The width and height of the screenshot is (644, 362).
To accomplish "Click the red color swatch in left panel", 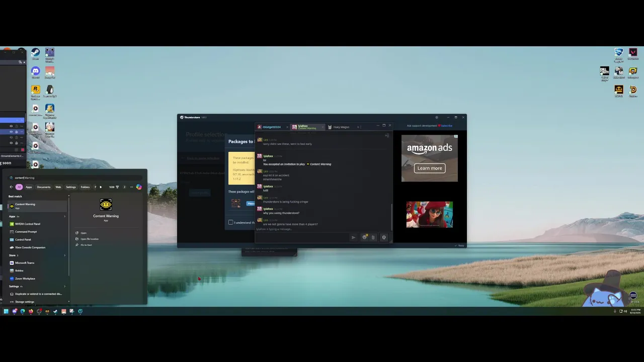I will click(x=23, y=150).
